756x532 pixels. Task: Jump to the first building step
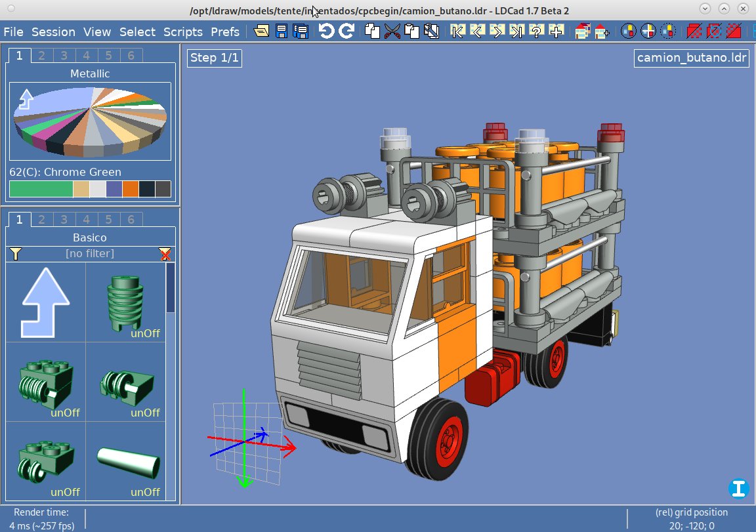point(457,31)
